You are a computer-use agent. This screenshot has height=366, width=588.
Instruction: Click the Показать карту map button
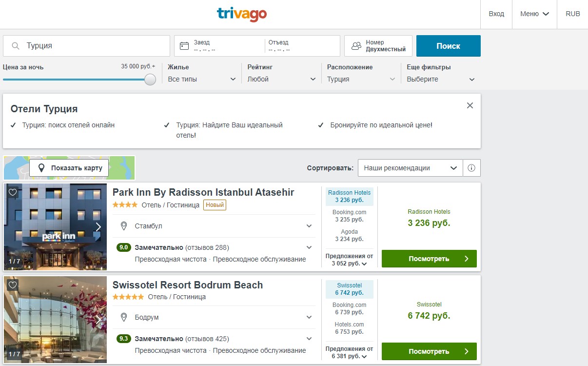click(x=69, y=168)
